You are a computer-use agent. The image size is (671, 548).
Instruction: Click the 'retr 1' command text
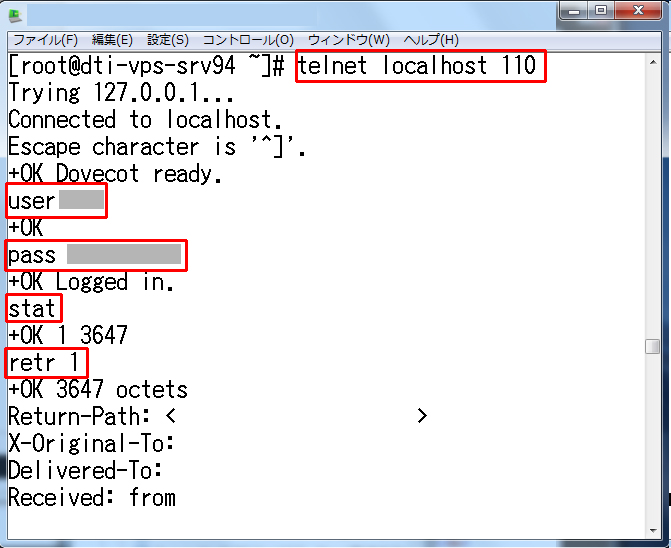47,362
